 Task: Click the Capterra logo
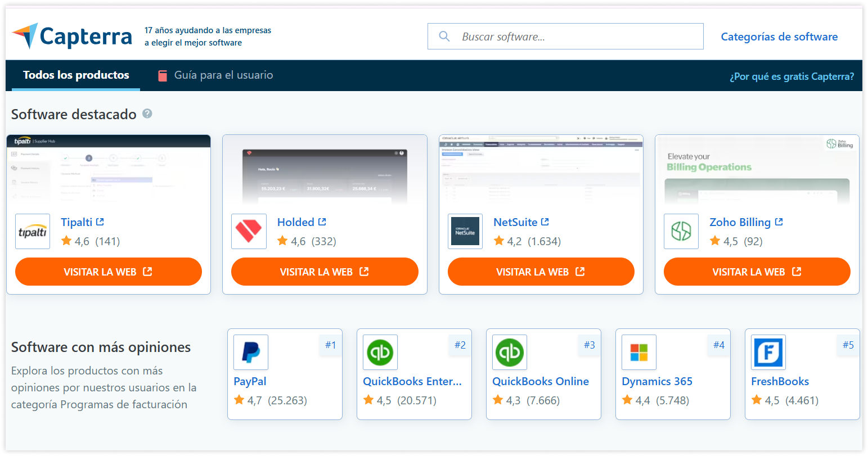pos(72,37)
